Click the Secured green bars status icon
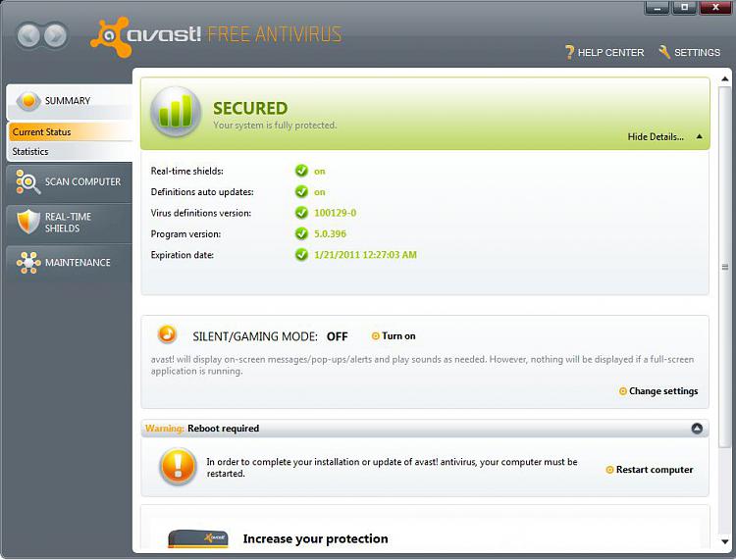Screen dimensions: 736x560 pyautogui.click(x=176, y=112)
